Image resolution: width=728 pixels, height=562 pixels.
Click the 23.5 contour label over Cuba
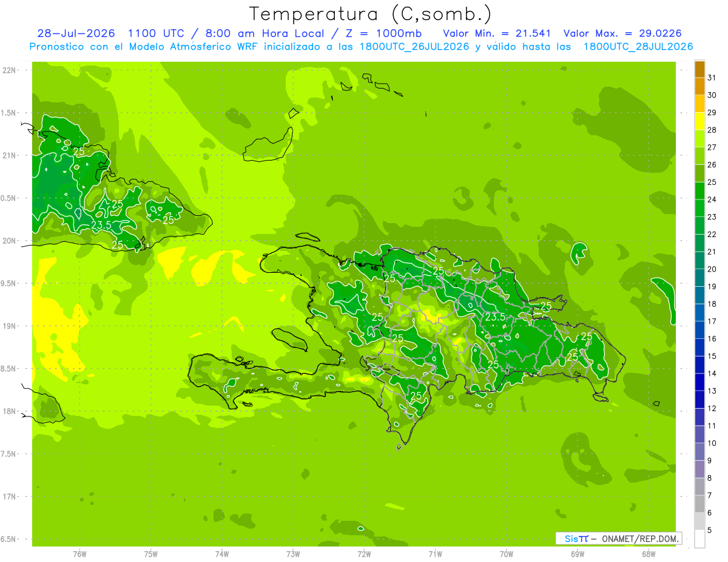click(101, 225)
